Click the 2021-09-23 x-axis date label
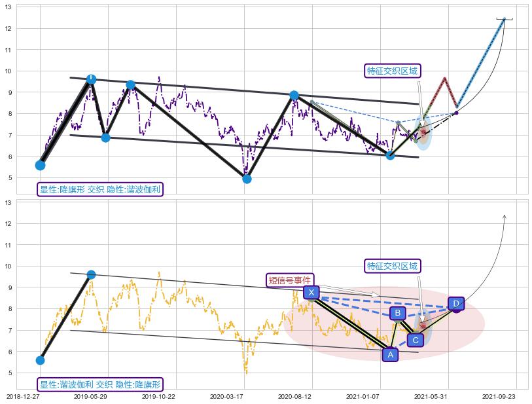The height and width of the screenshot is (404, 532). 499,396
